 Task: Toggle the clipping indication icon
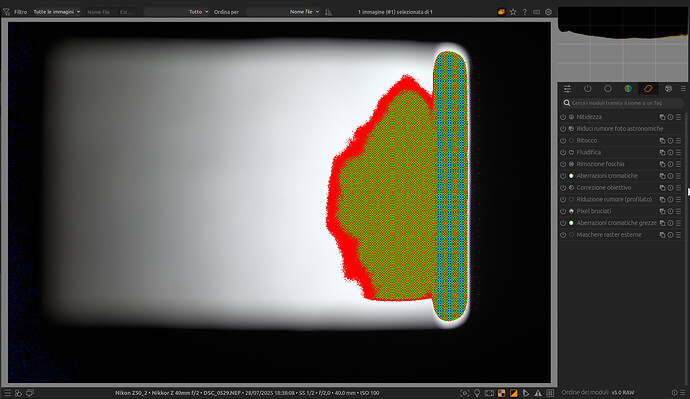[x=514, y=393]
